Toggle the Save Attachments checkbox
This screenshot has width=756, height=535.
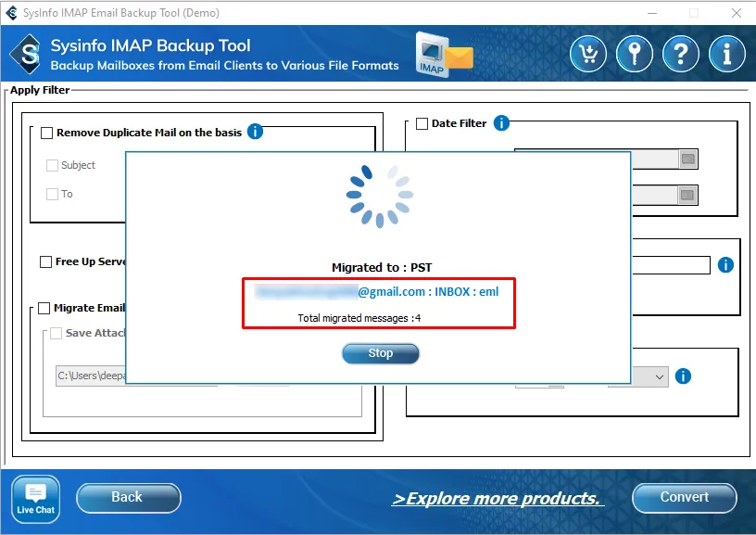tap(56, 333)
